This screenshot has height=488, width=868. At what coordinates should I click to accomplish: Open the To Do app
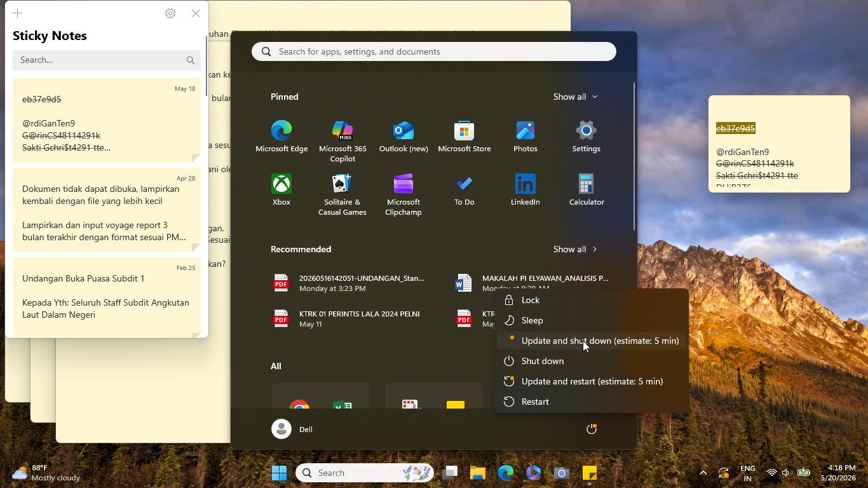[465, 190]
